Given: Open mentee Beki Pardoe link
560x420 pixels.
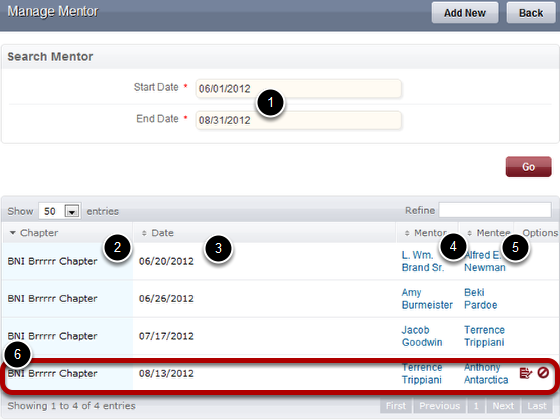Looking at the screenshot, I should pos(480,299).
